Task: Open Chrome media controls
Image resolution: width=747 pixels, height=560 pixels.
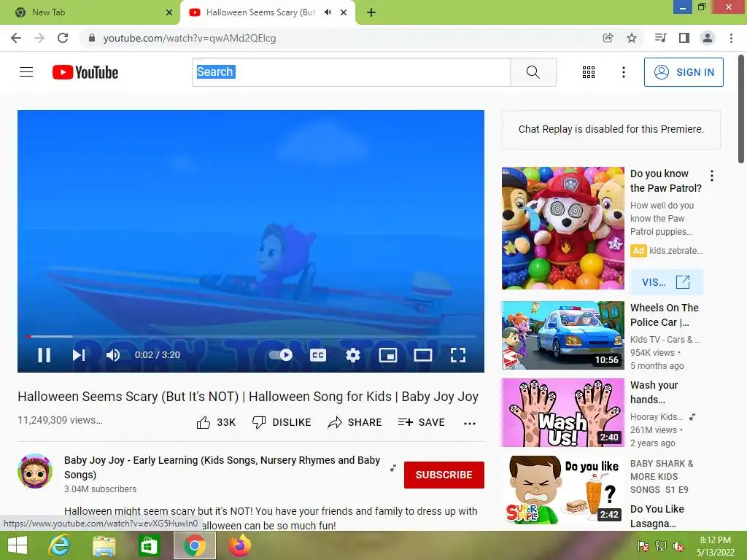Action: tap(660, 38)
